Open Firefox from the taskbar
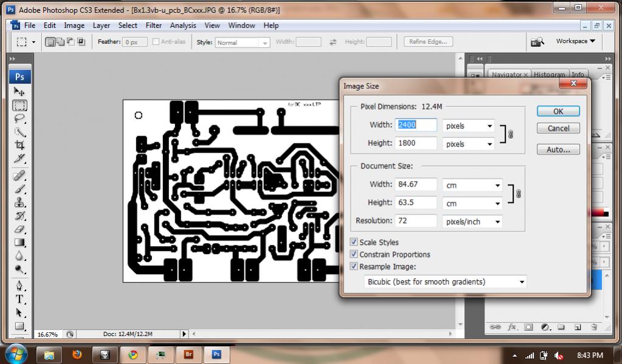This screenshot has height=364, width=622. pos(77,354)
